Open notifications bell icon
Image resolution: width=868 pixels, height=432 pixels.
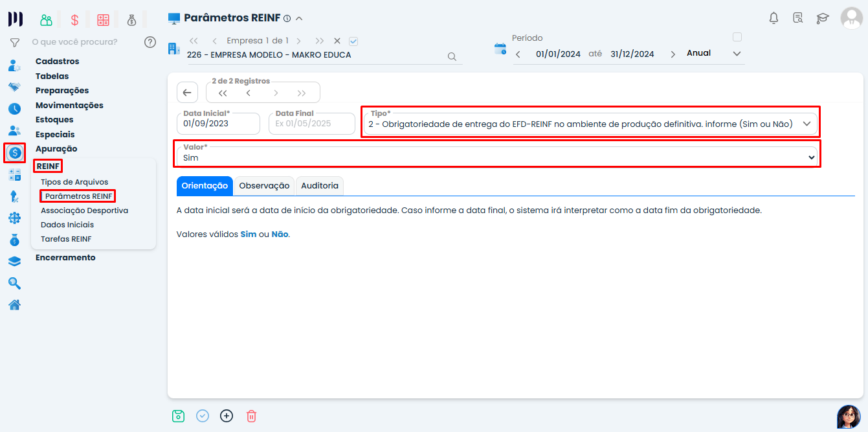tap(773, 18)
